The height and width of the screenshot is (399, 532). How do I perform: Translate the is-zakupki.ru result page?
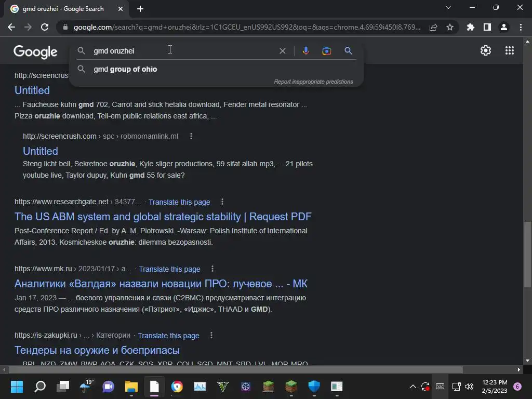(x=168, y=336)
